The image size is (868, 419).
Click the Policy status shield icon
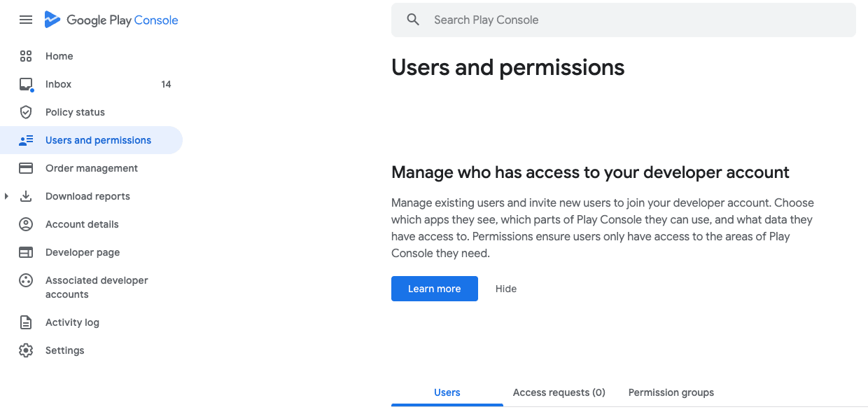point(26,112)
